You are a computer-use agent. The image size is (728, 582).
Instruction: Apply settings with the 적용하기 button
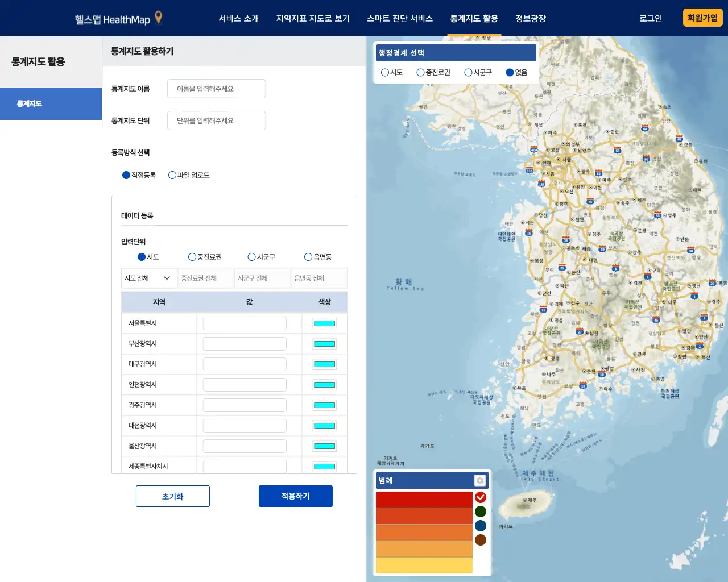coord(295,496)
